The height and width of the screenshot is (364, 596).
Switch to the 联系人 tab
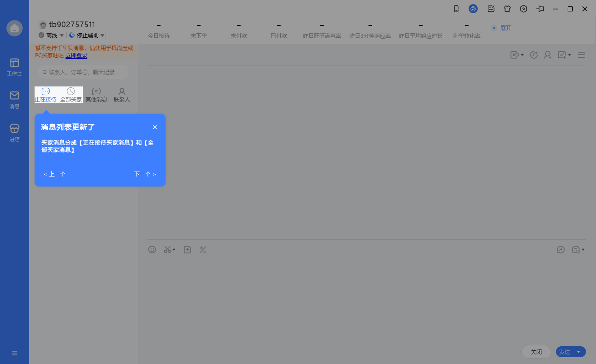122,95
